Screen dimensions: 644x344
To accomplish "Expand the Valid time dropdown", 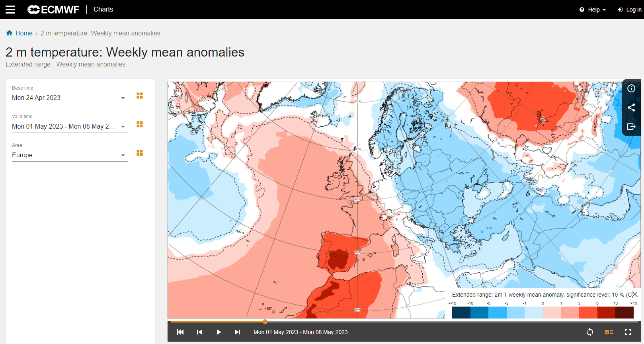I will coord(123,127).
